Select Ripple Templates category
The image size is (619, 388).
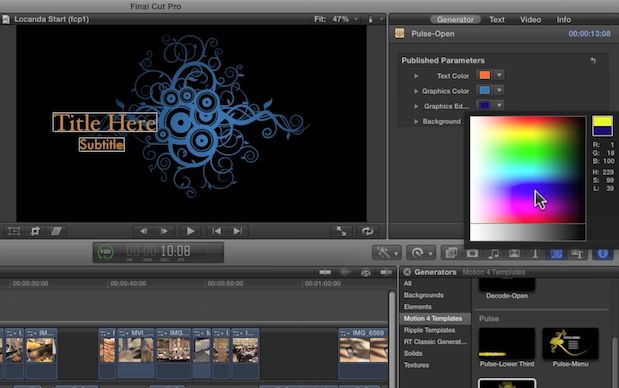tap(429, 330)
